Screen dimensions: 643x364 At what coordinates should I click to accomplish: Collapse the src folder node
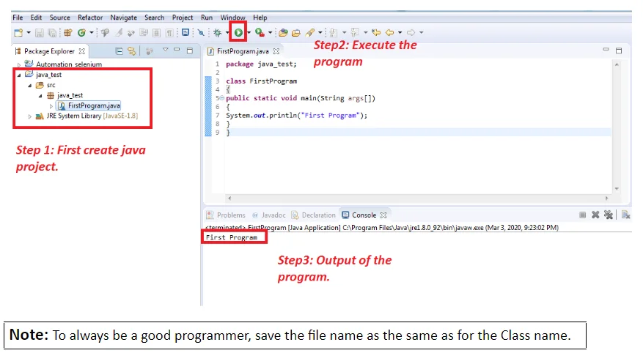[29, 85]
